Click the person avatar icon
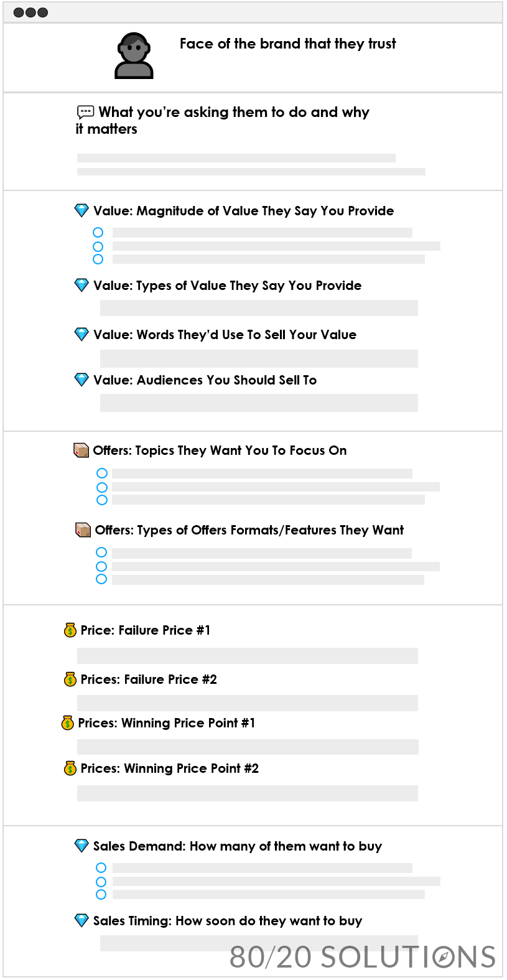 (134, 55)
